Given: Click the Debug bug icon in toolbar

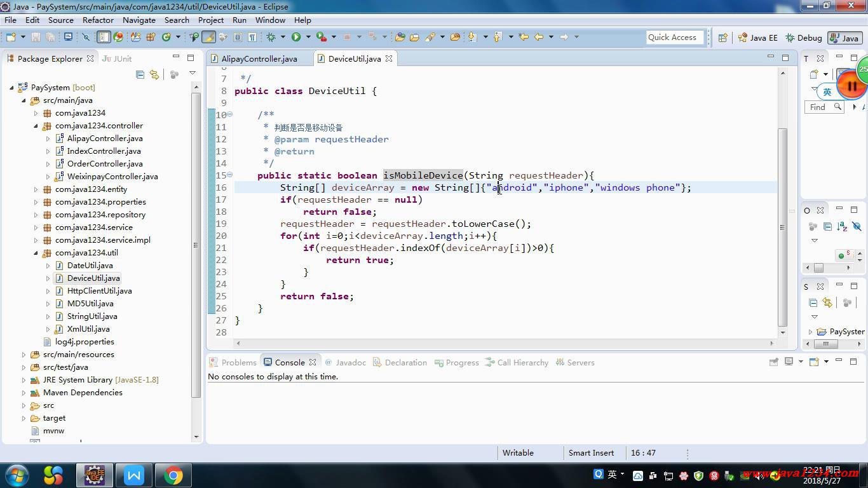Looking at the screenshot, I should (271, 37).
